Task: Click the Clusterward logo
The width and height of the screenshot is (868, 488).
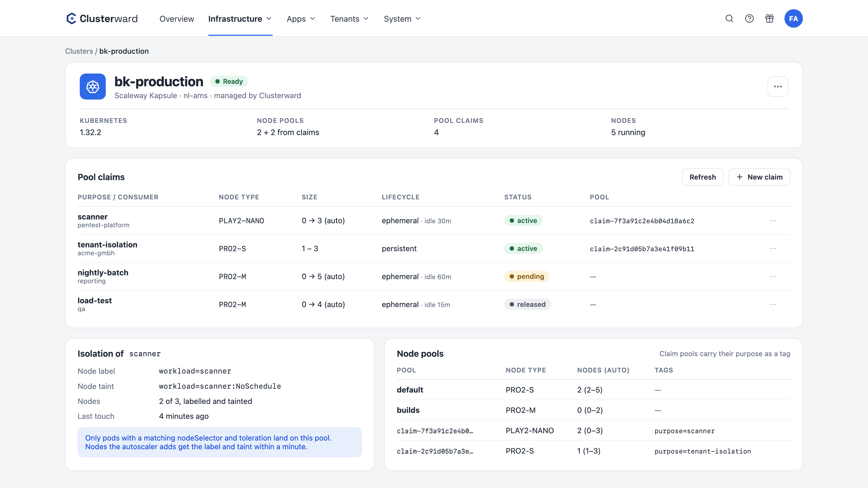Action: click(102, 18)
